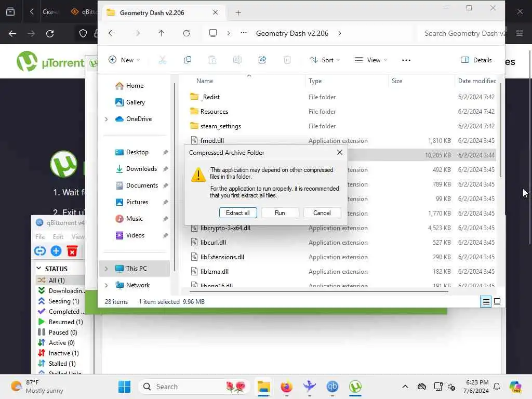Switch to details list view icon
532x399 pixels.
pyautogui.click(x=486, y=302)
